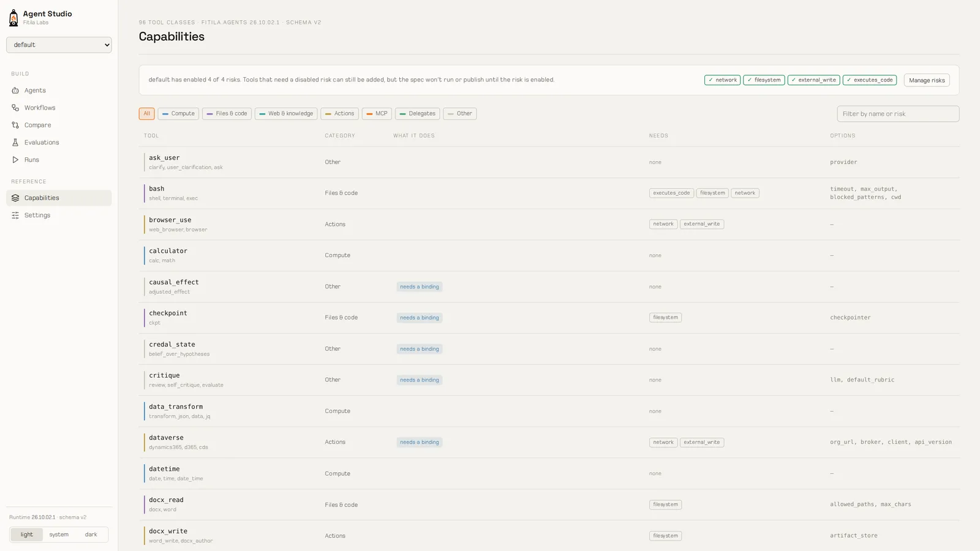Viewport: 980px width, 551px height.
Task: Click the Agent Studio logo icon
Action: click(13, 18)
